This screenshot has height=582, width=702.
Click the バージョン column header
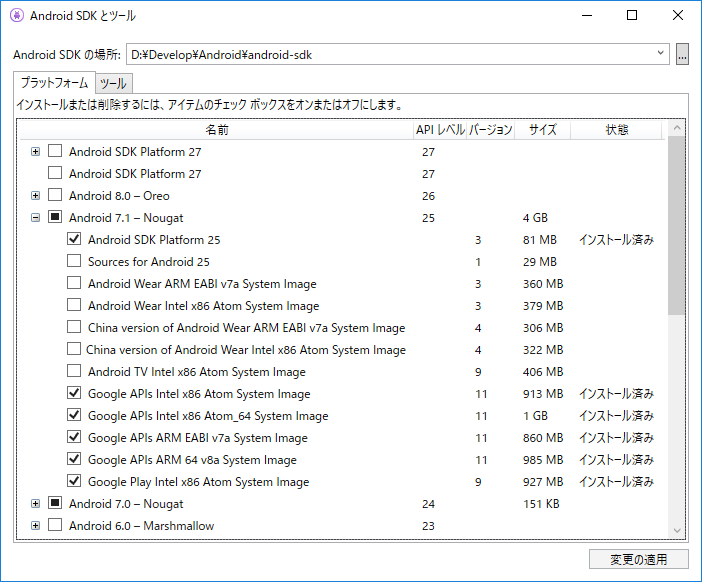coord(491,130)
